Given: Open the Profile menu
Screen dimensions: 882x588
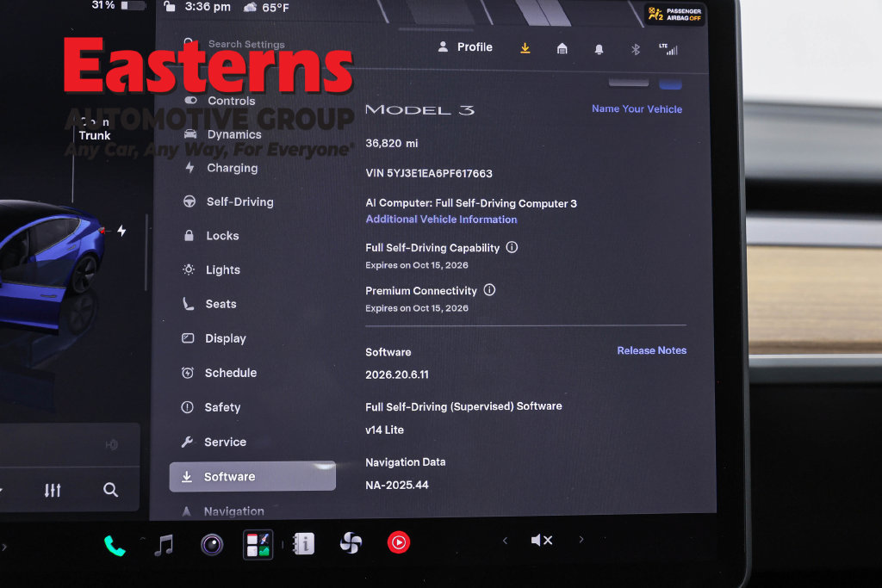Looking at the screenshot, I should [x=465, y=47].
